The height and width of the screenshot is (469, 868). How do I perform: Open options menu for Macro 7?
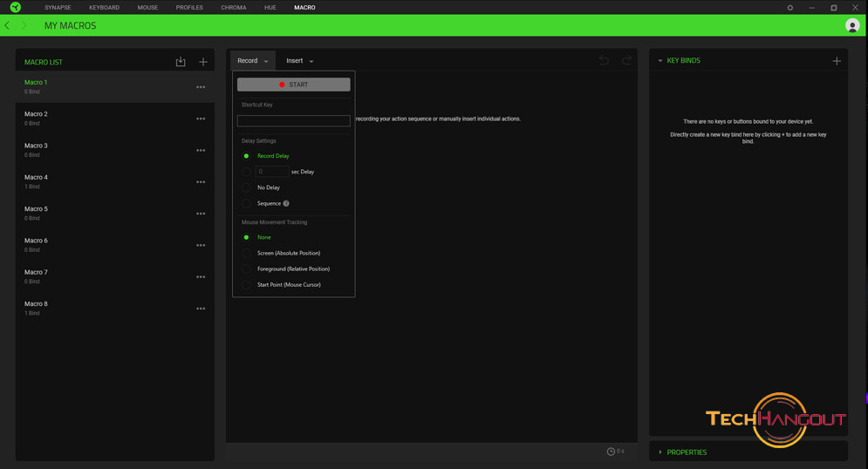201,276
